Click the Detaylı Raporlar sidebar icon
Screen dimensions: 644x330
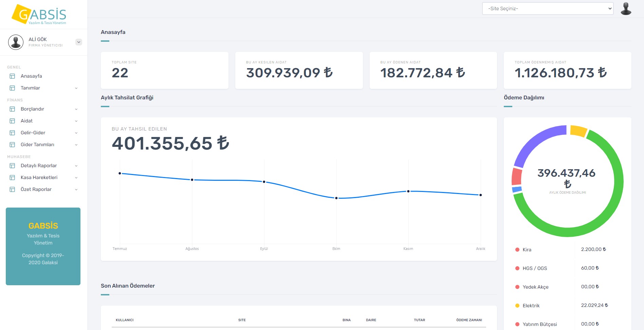[x=12, y=166]
